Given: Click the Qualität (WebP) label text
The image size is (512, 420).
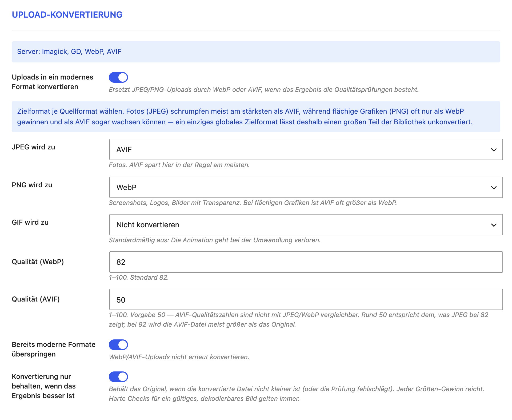Looking at the screenshot, I should click(x=38, y=262).
